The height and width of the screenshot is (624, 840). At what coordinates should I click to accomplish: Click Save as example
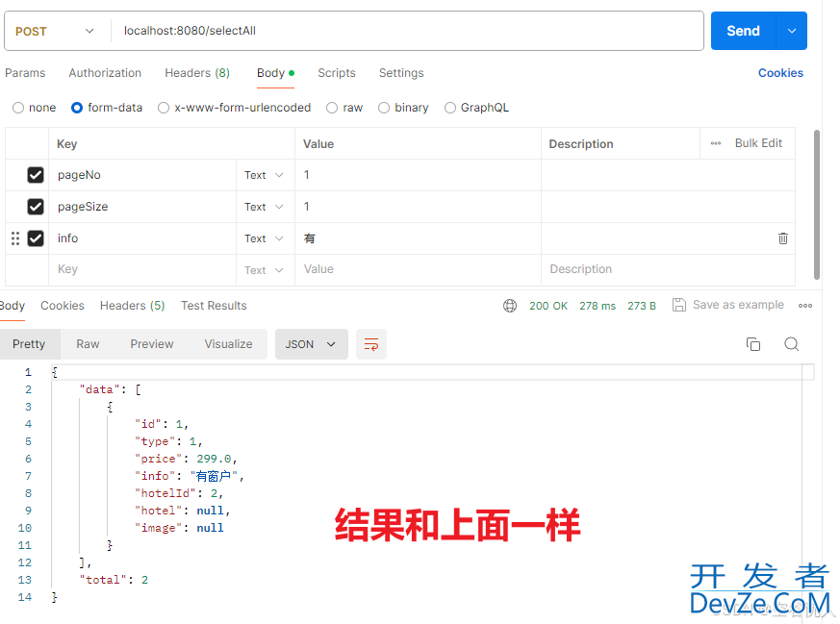click(738, 305)
